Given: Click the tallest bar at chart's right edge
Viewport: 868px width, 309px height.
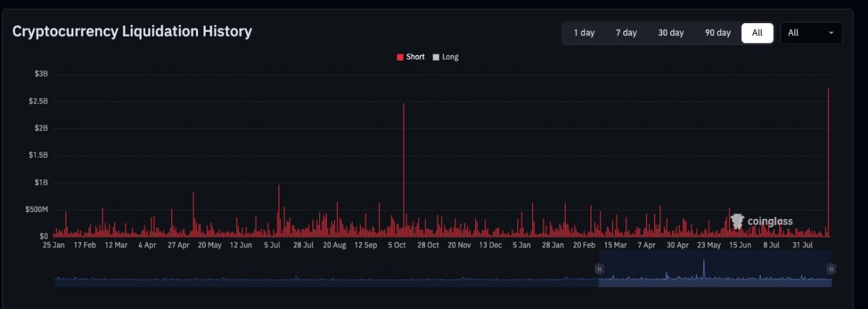Looking at the screenshot, I should 829,163.
